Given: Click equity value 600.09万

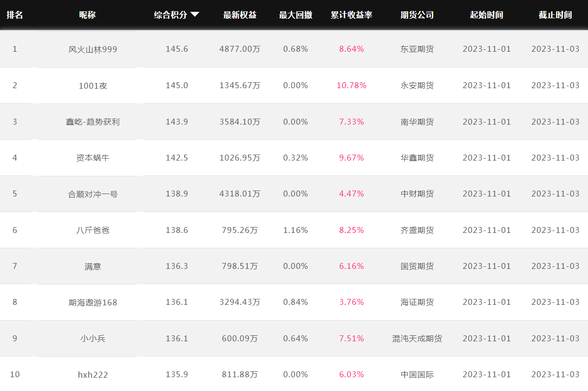Looking at the screenshot, I should tap(240, 338).
